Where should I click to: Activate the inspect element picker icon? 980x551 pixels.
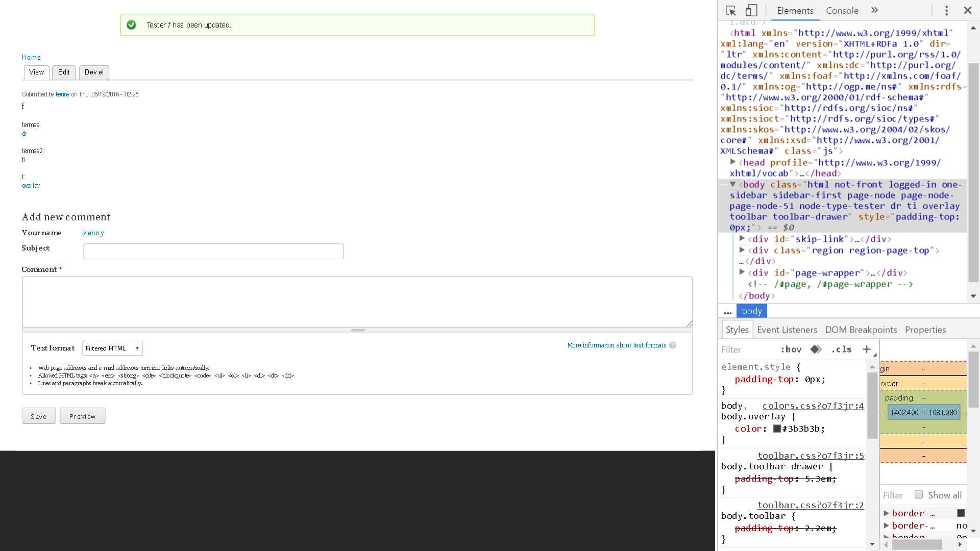pyautogui.click(x=730, y=11)
